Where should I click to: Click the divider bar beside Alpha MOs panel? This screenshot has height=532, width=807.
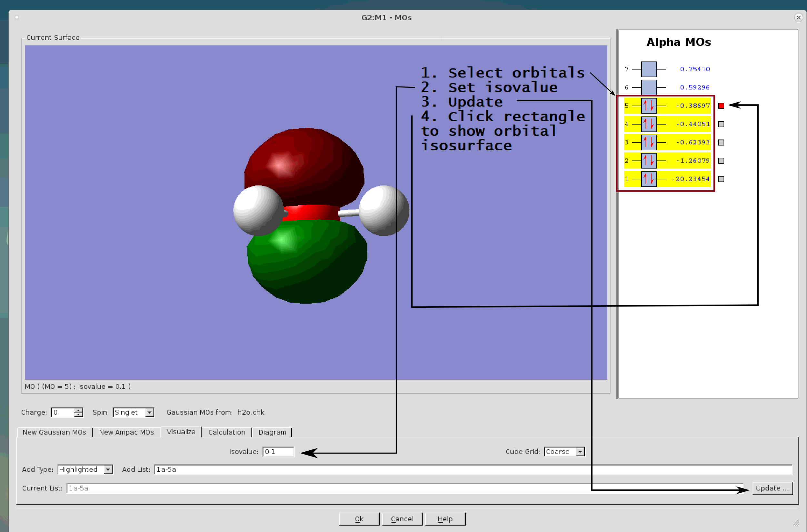click(x=617, y=214)
